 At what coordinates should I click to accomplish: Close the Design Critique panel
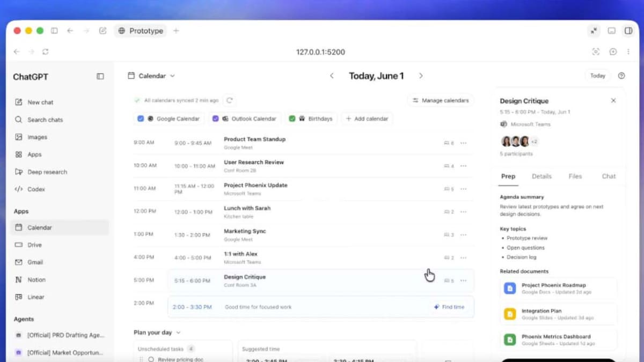613,101
